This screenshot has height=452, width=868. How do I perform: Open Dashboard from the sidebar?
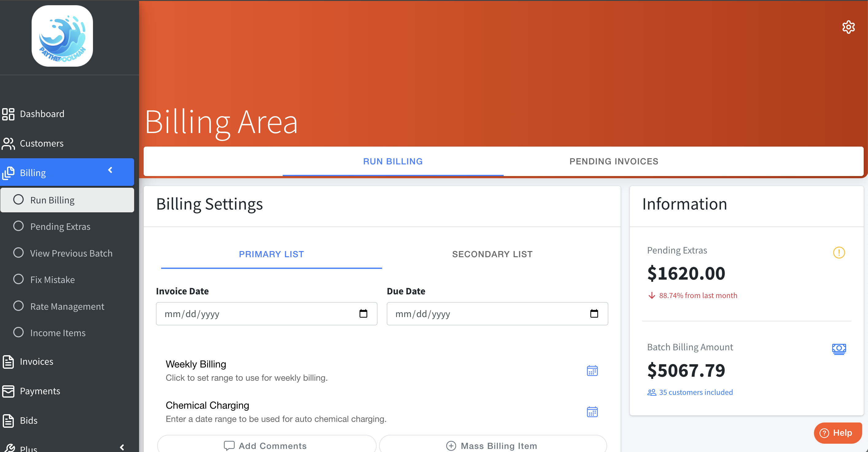click(42, 114)
